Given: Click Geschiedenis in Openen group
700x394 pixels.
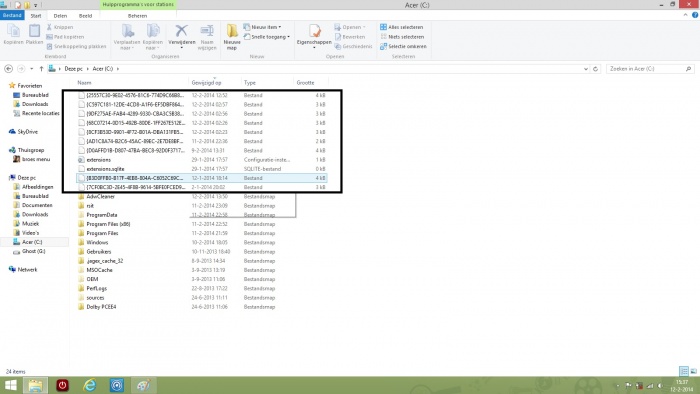Looking at the screenshot, I should coord(354,46).
